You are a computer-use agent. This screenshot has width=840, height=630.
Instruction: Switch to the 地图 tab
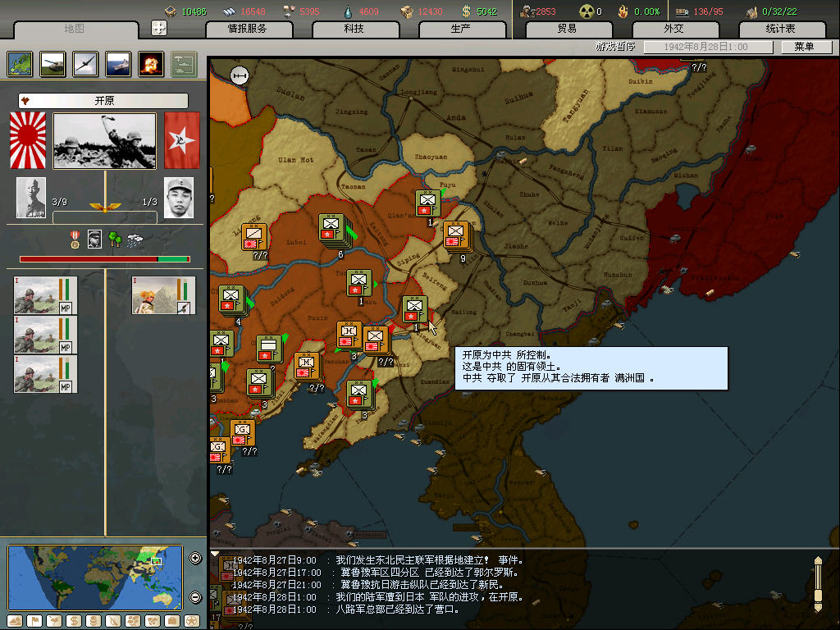click(75, 29)
